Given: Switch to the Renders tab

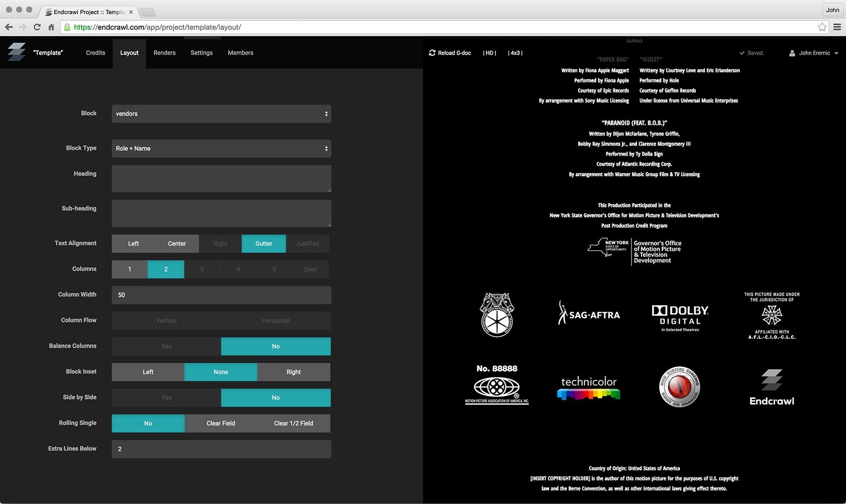Looking at the screenshot, I should pyautogui.click(x=165, y=52).
